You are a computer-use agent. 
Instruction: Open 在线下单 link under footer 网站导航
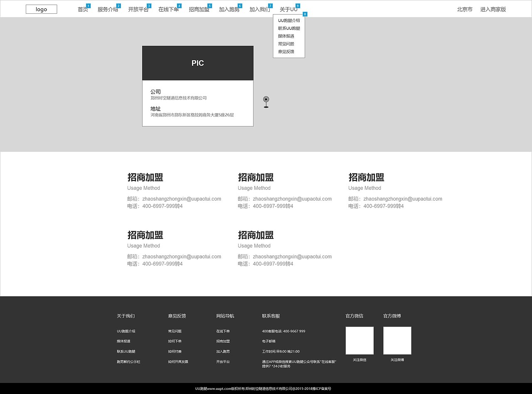coord(223,331)
